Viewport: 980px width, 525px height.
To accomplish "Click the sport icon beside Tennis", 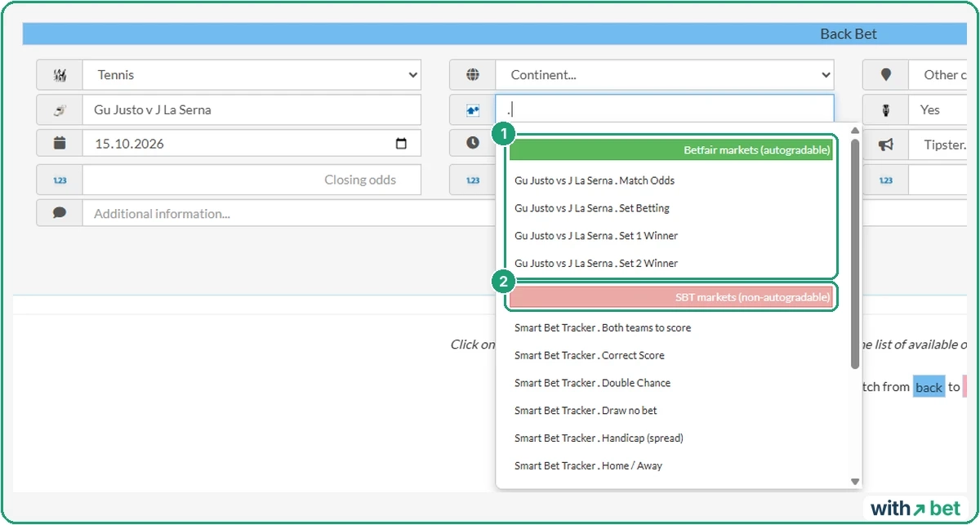I will tap(60, 75).
